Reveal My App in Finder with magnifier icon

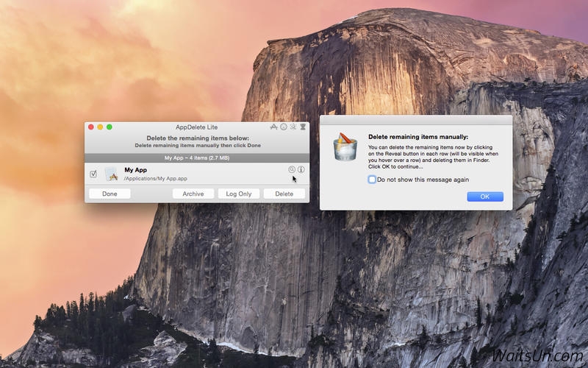point(291,169)
